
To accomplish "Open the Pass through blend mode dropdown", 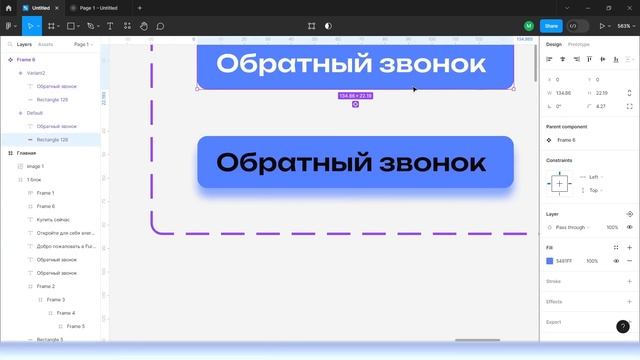I will (573, 227).
